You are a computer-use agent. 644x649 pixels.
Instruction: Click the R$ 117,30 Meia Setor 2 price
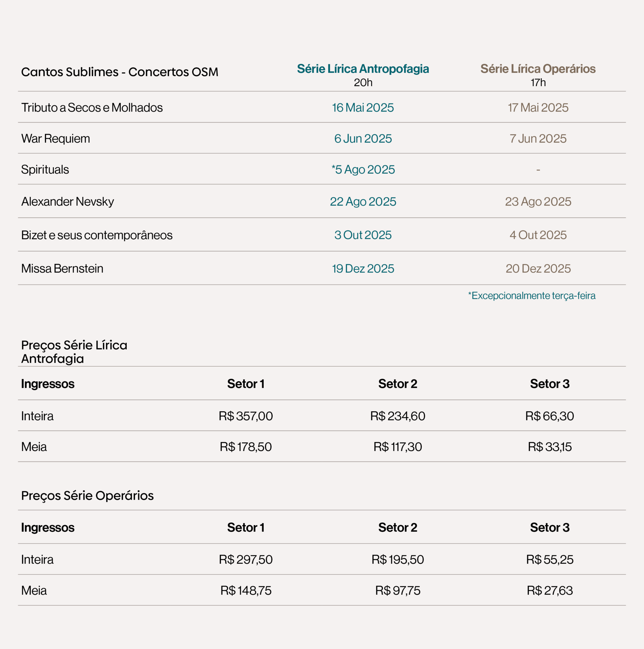click(x=397, y=447)
